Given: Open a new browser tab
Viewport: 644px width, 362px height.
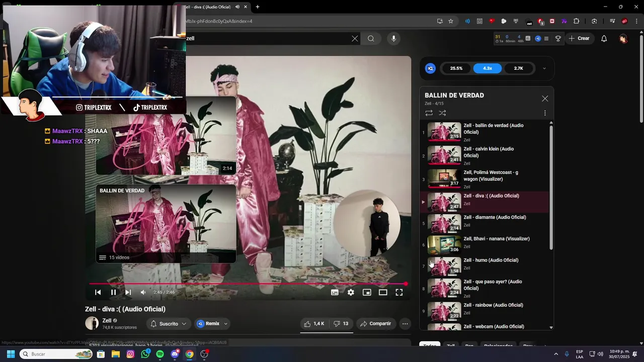Looking at the screenshot, I should click(258, 7).
